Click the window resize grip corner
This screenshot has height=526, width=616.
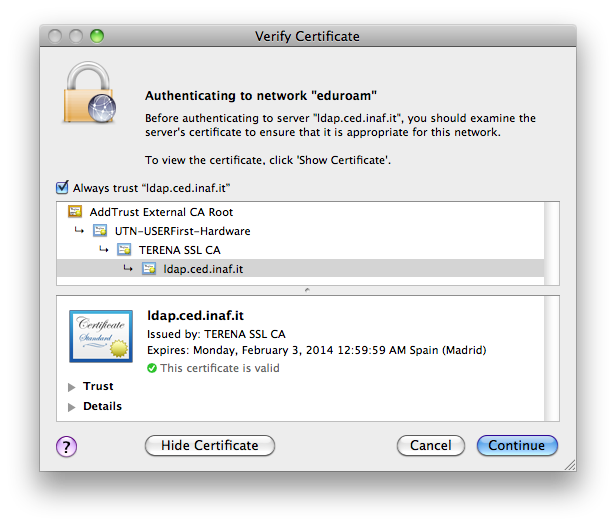(x=570, y=465)
